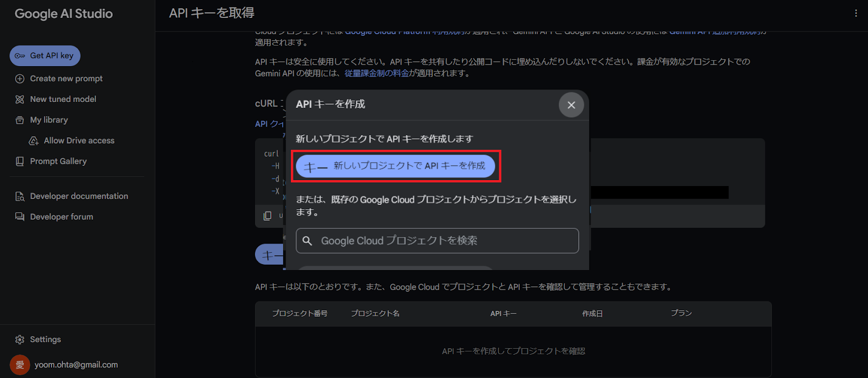Click the API キー column header
Image resolution: width=868 pixels, height=378 pixels.
click(503, 313)
